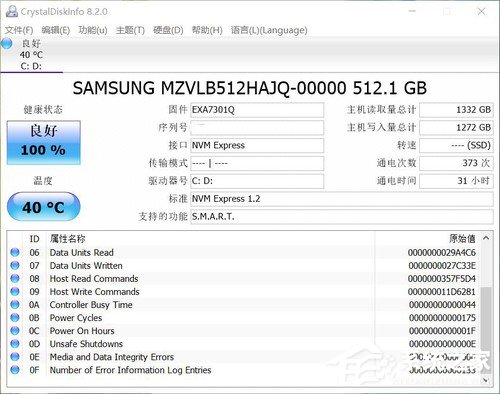Click status orb for Controller Busy Time
This screenshot has width=500, height=394.
click(15, 304)
